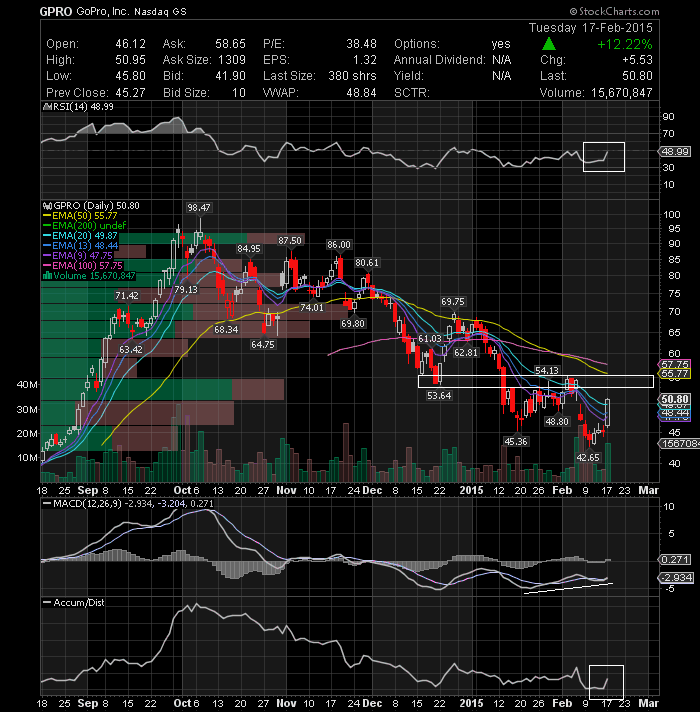Click the GPRO (Daily) 50.80 legend

click(x=91, y=206)
